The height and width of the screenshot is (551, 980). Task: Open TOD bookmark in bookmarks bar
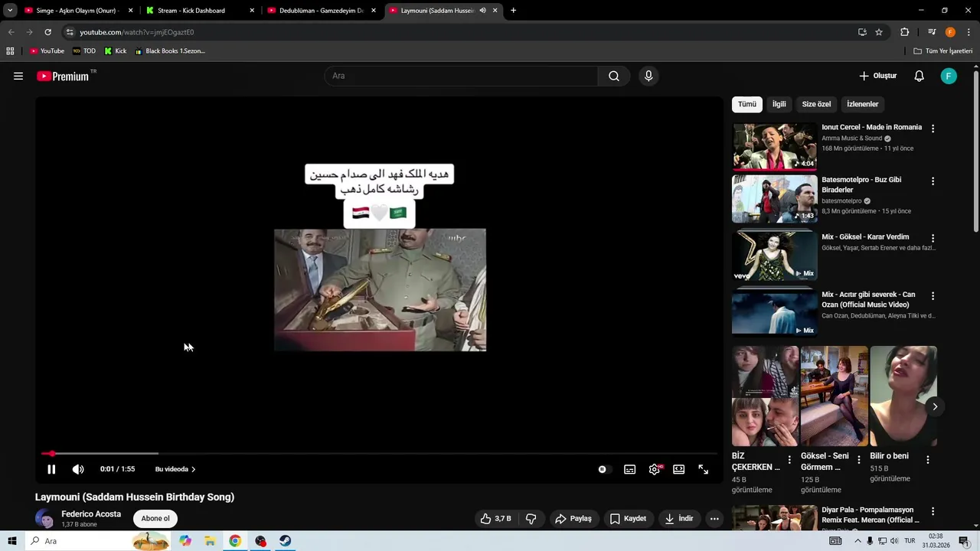[84, 51]
